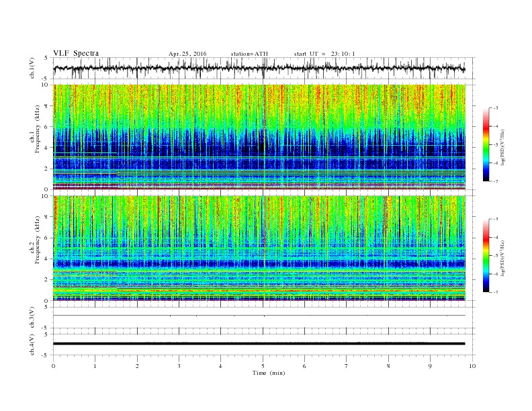The width and height of the screenshot is (532, 411).
Task: Click inside the ch.1 spectrogram panel
Action: click(x=259, y=137)
